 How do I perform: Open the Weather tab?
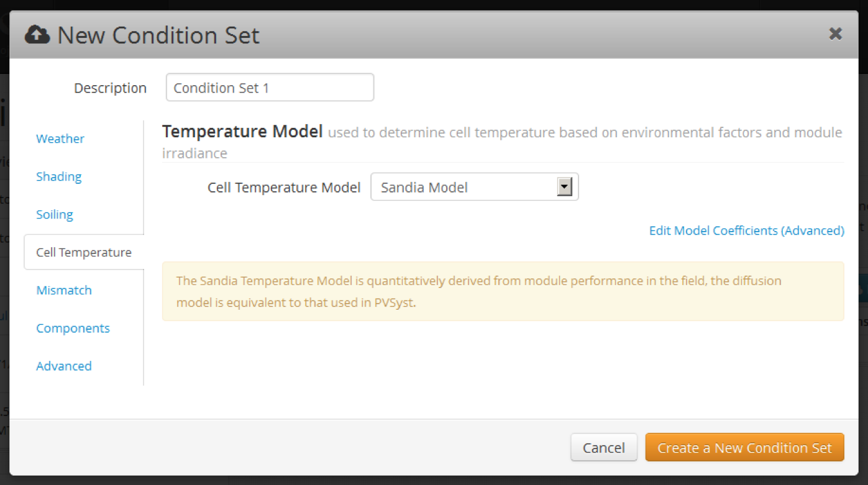click(x=60, y=138)
